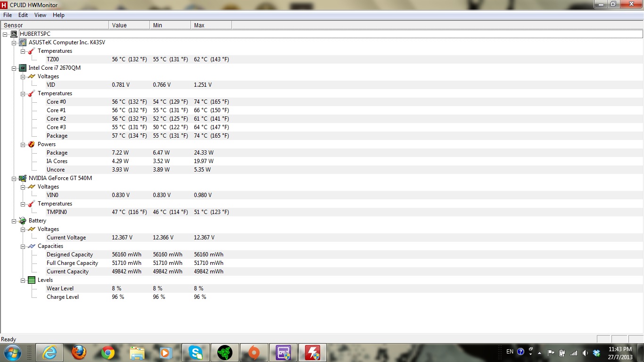644x362 pixels.
Task: Collapse the Battery node
Action: tap(14, 221)
